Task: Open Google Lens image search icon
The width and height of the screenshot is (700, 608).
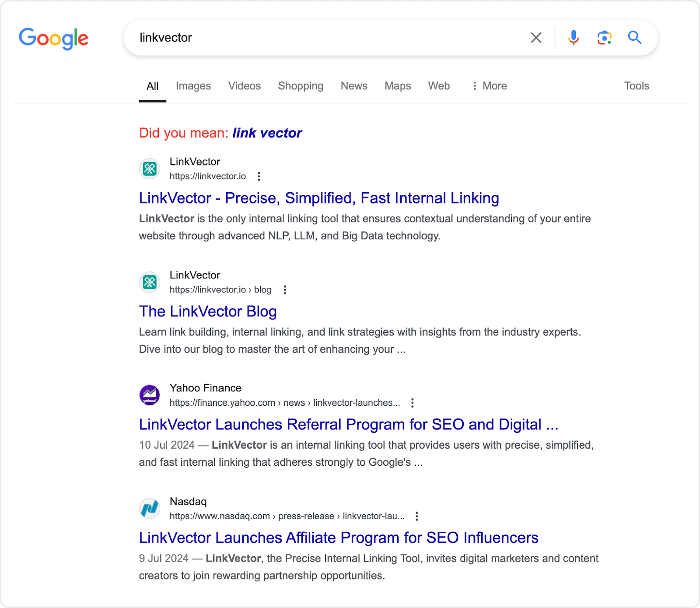Action: click(604, 38)
